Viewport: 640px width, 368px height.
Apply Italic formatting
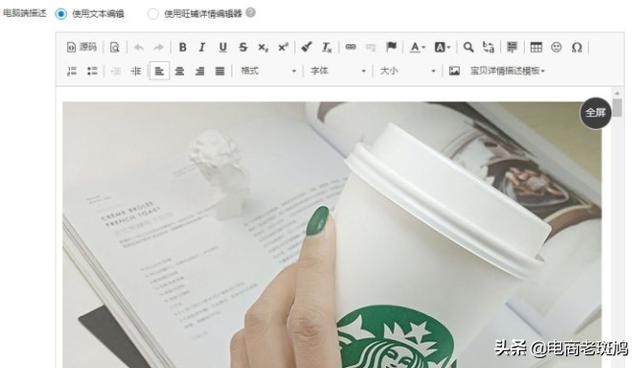[x=202, y=47]
